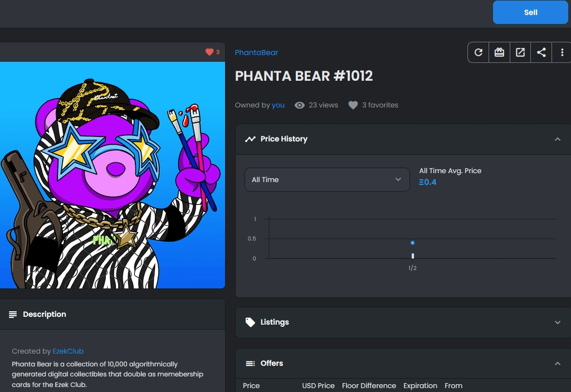Open the three-dot more options menu
Image resolution: width=571 pixels, height=392 pixels.
pos(562,52)
